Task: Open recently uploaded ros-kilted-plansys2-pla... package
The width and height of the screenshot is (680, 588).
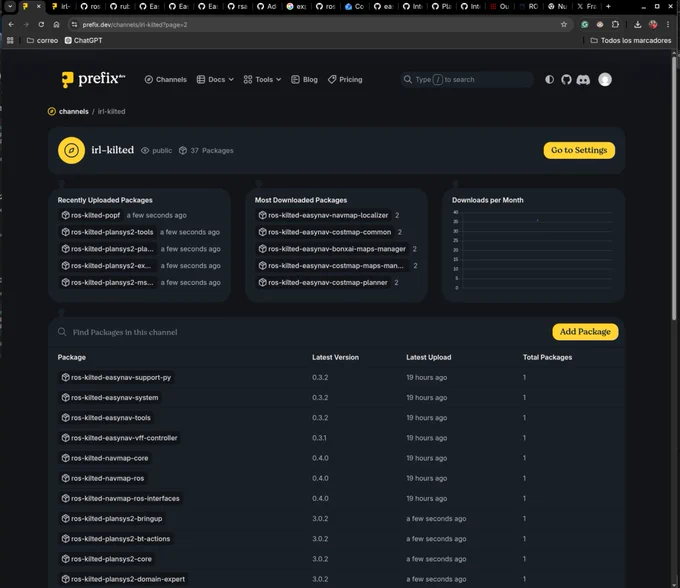Action: coord(107,249)
